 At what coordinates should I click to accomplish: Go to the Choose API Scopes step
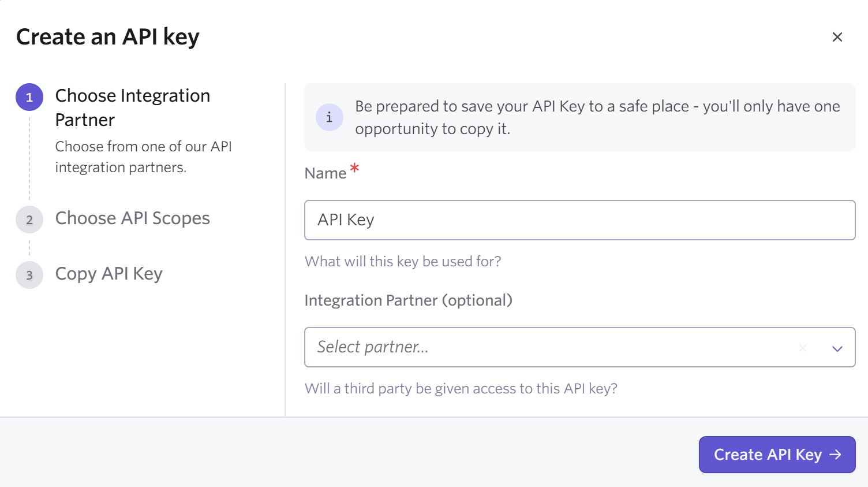(132, 218)
